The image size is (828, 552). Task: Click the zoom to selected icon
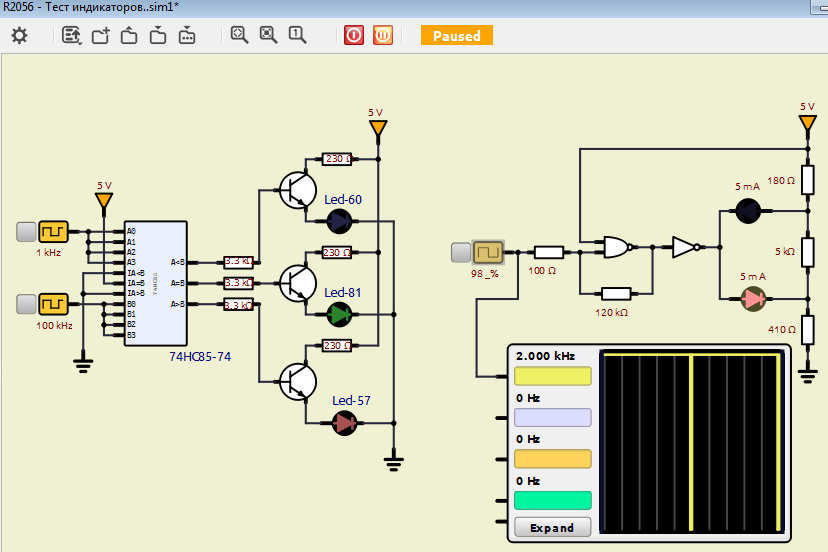[268, 35]
